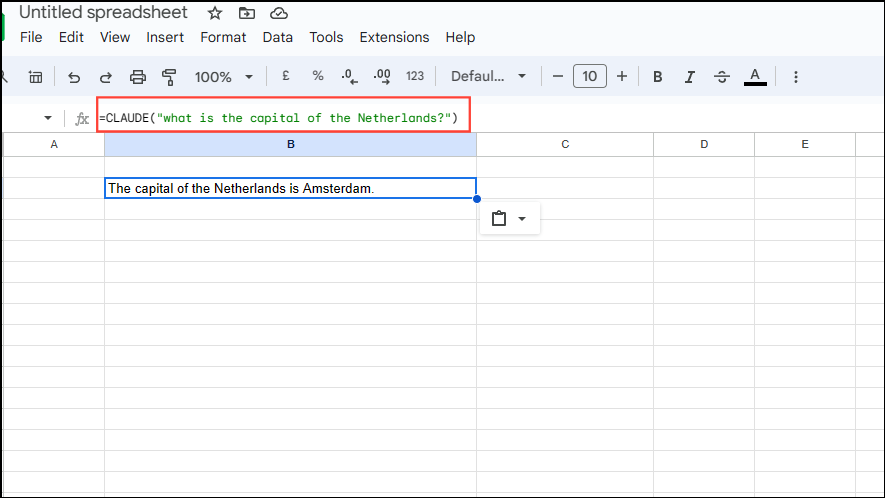
Task: Open the View menu
Action: coord(115,37)
